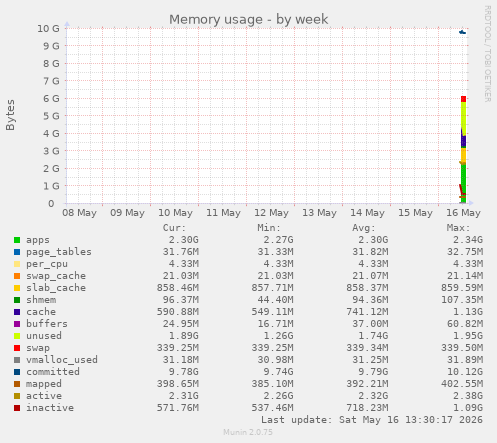
Task: Click the 'committed' legend label
Action: tap(53, 372)
